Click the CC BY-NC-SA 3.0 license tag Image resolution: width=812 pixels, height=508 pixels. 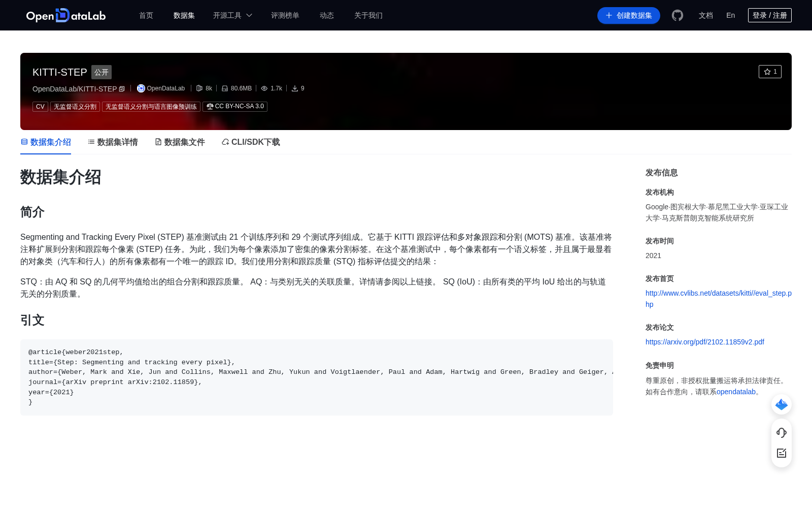(x=235, y=107)
